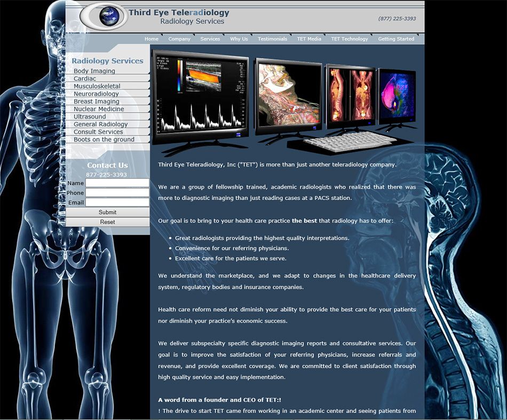Viewport: 507px width, 420px height.
Task: Click Getting Started in the navigation
Action: pos(396,39)
